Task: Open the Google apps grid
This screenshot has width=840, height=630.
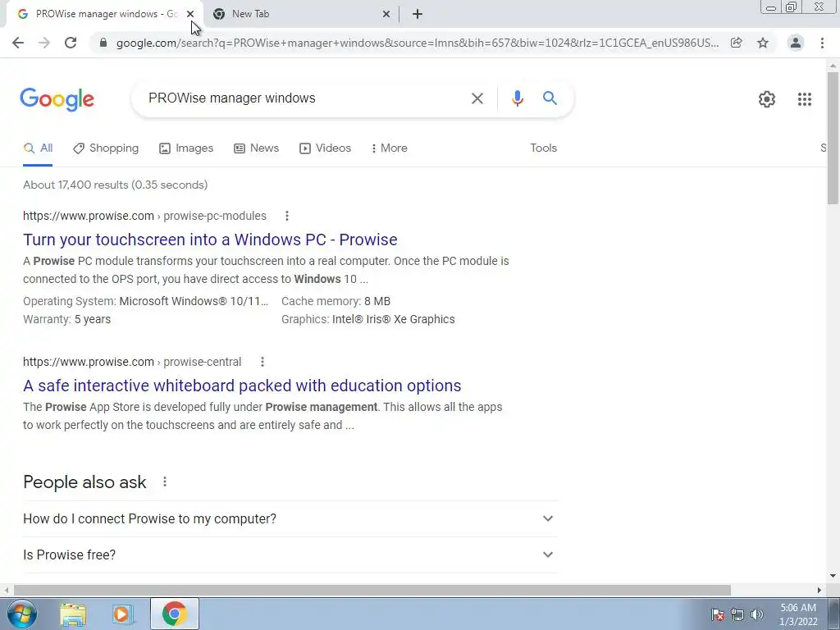Action: [x=804, y=99]
